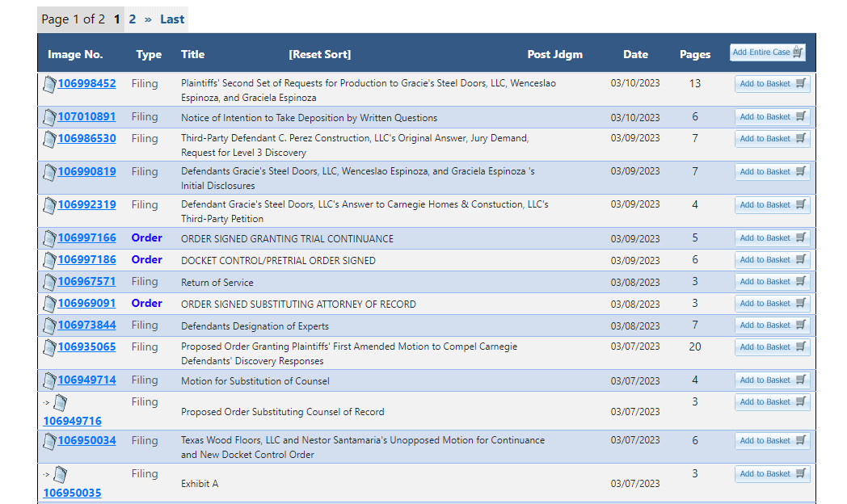The image size is (847, 504).
Task: Click document icon beside image 106935065
Action: (49, 347)
